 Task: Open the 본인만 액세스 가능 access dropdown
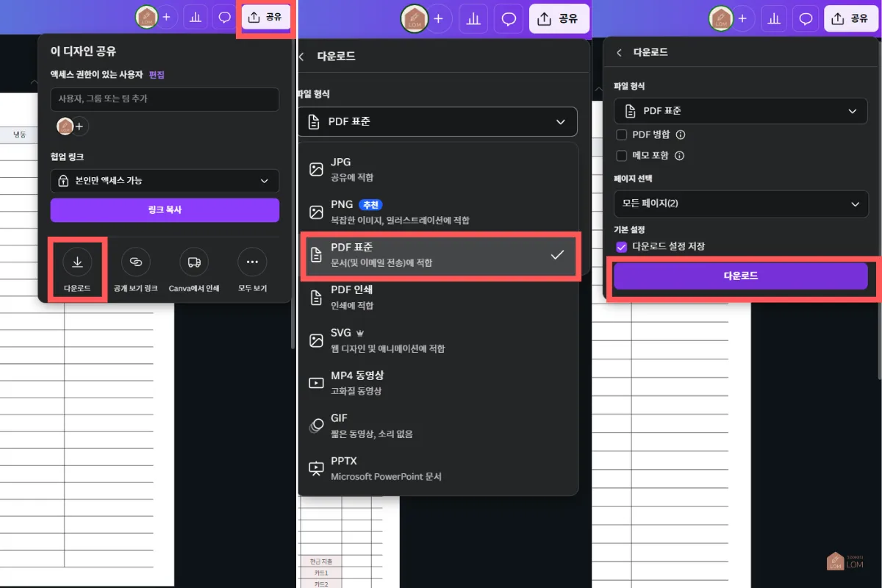(164, 181)
